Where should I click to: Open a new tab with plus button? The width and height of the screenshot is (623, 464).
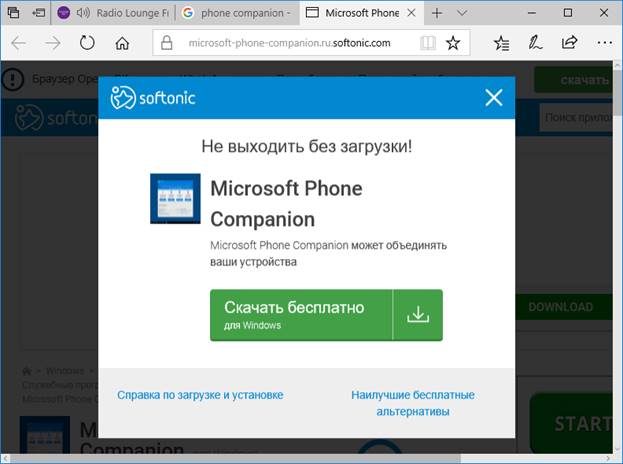click(x=437, y=13)
